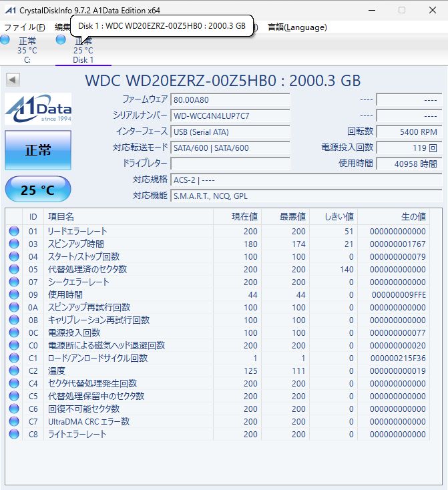Viewport: 448px width, 490px height.
Task: Click status orb for C0 電源断による磁気ヘッド退避回数
Action: (14, 345)
